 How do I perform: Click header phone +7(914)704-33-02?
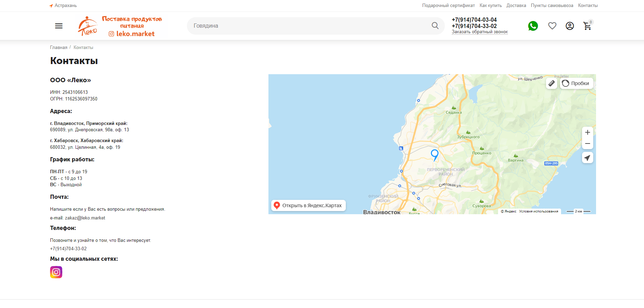point(474,26)
